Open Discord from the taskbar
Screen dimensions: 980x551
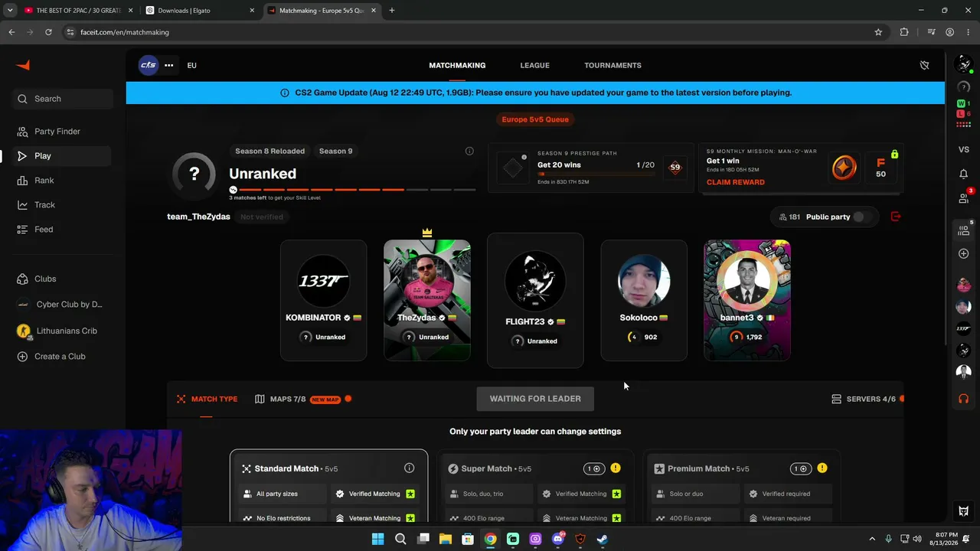pos(558,539)
